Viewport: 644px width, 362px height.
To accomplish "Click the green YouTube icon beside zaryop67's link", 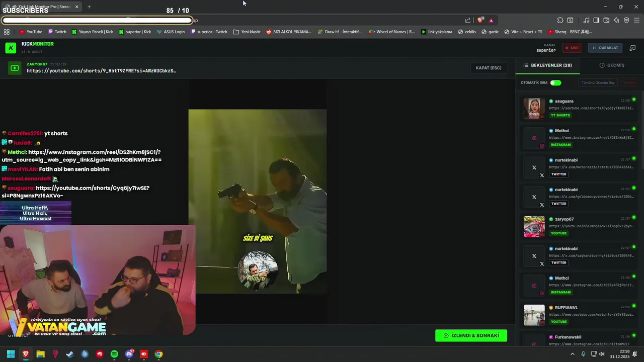I will (x=15, y=68).
